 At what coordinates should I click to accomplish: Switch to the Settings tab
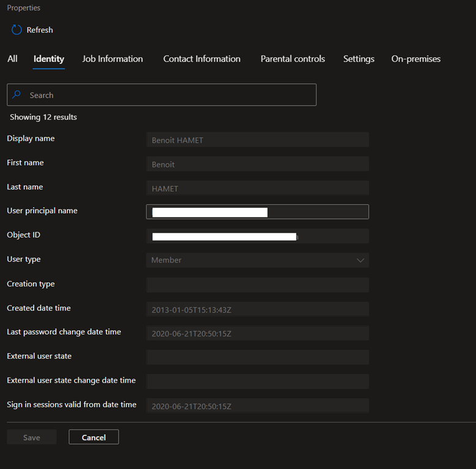click(359, 59)
